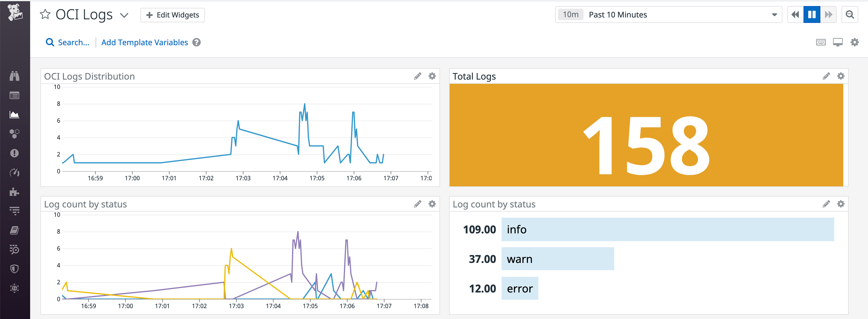This screenshot has width=868, height=319.
Task: Open Watchdog from the sidebar
Action: pyautogui.click(x=15, y=76)
